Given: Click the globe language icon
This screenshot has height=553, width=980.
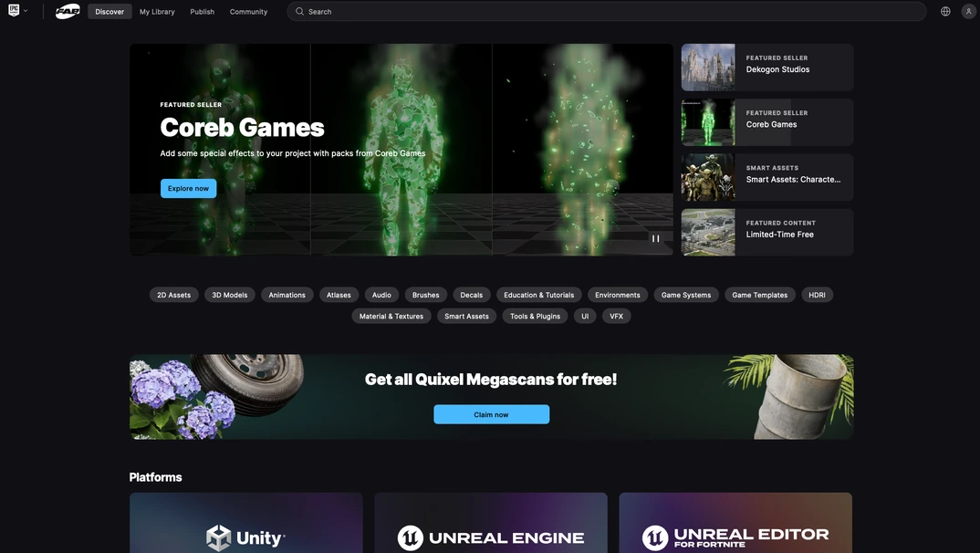Looking at the screenshot, I should (x=945, y=12).
